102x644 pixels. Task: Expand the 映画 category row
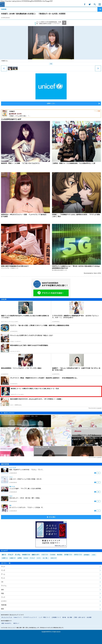pos(51,593)
